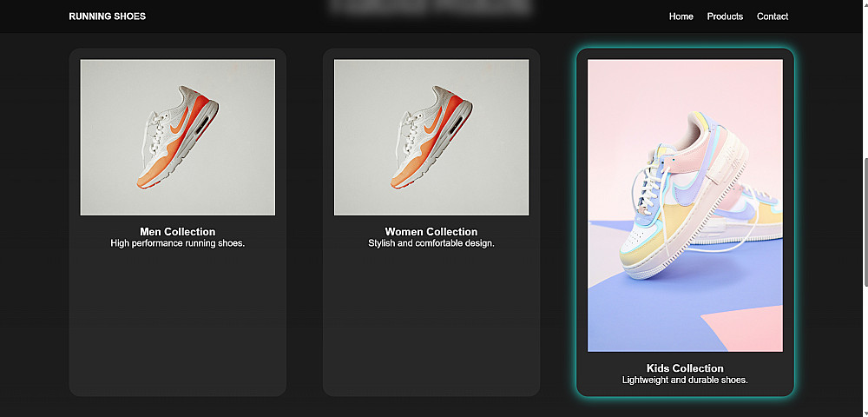Image resolution: width=868 pixels, height=417 pixels.
Task: Open the Contact navigation link
Action: point(773,17)
